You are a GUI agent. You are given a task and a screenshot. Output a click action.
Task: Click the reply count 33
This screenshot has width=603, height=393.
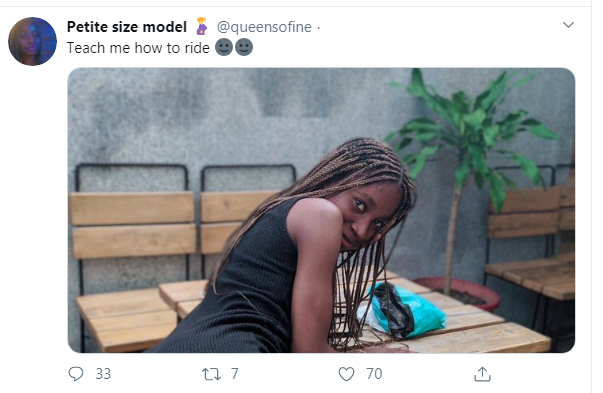pyautogui.click(x=103, y=374)
